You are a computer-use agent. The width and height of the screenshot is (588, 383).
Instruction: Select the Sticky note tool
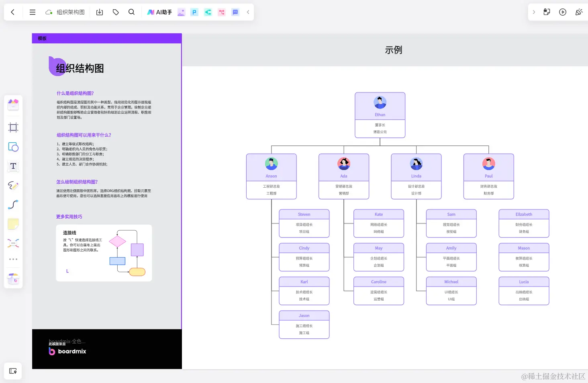click(x=13, y=224)
